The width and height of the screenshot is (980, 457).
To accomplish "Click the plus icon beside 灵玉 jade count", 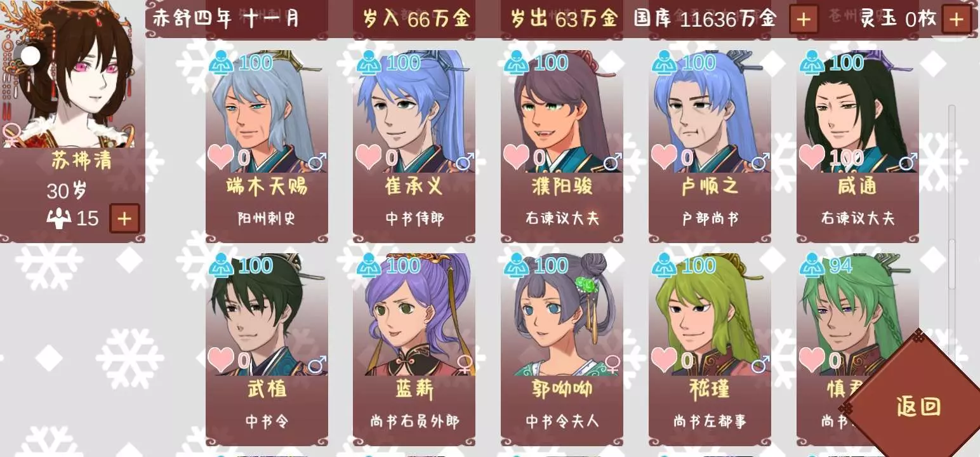I will [x=957, y=20].
